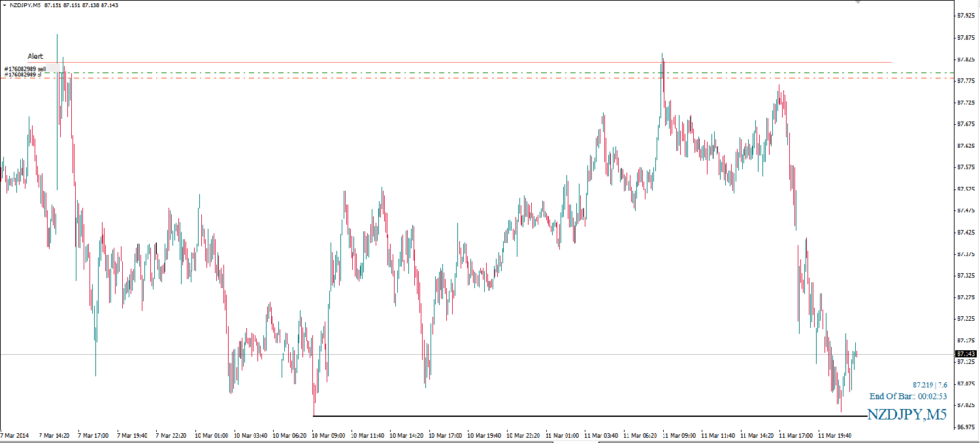Click the 11 Mar 19:40 time label
Viewport: 980px width, 443px height.
point(835,435)
